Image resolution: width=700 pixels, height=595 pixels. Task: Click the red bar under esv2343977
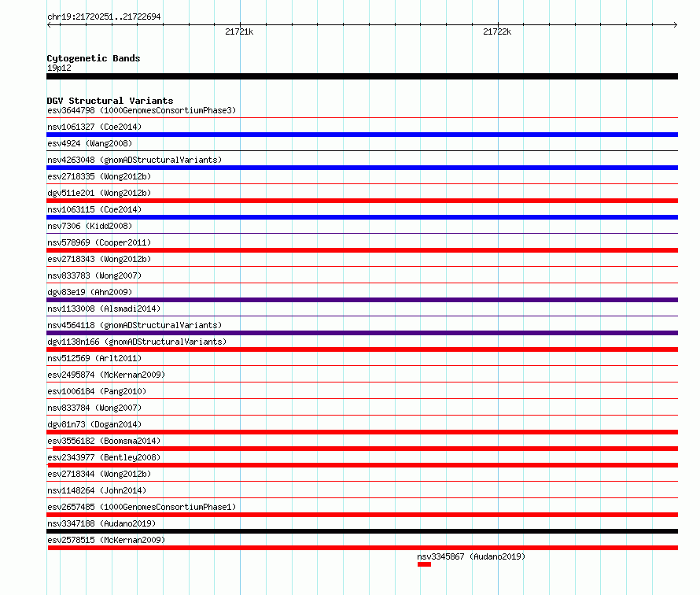[363, 465]
